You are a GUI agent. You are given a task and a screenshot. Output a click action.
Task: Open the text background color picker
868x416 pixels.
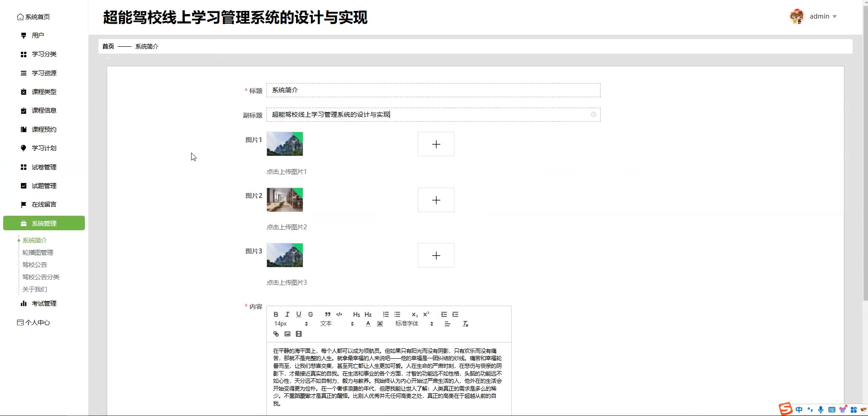[380, 324]
